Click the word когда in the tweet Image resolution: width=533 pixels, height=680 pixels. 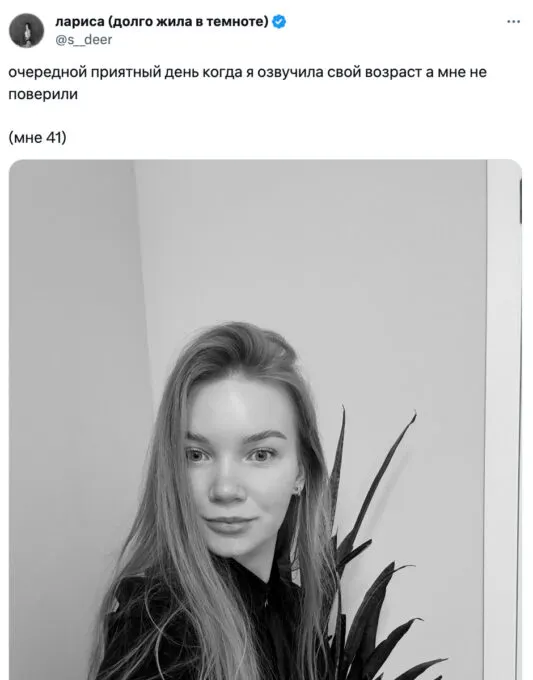pos(222,72)
